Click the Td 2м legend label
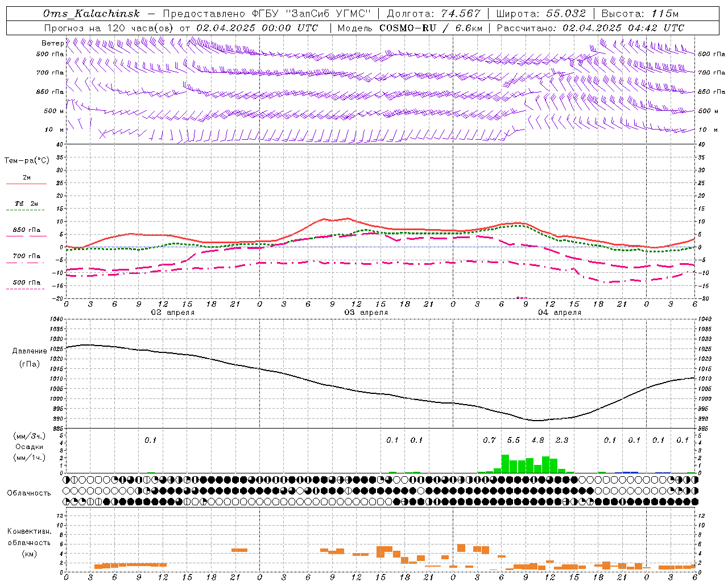Viewport: 728px width, 582px height. click(x=26, y=203)
